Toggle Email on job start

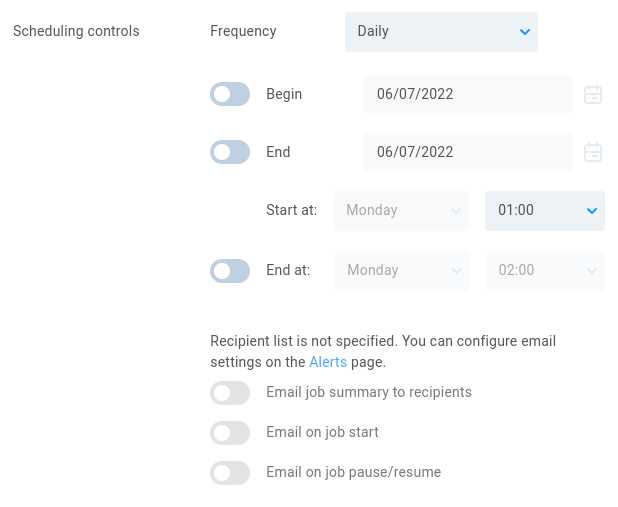230,433
